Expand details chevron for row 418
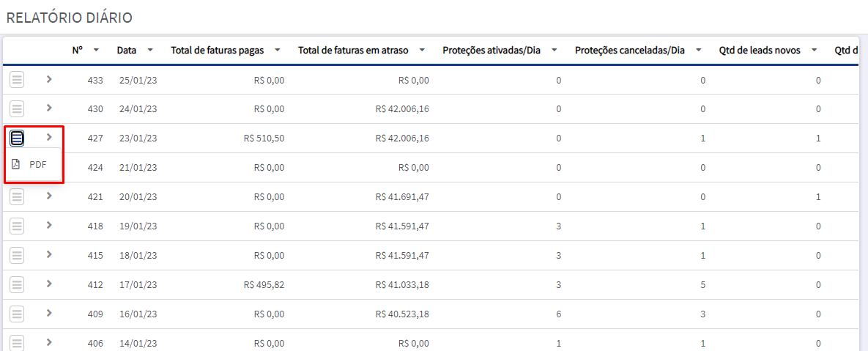The height and width of the screenshot is (351, 868). (x=49, y=225)
